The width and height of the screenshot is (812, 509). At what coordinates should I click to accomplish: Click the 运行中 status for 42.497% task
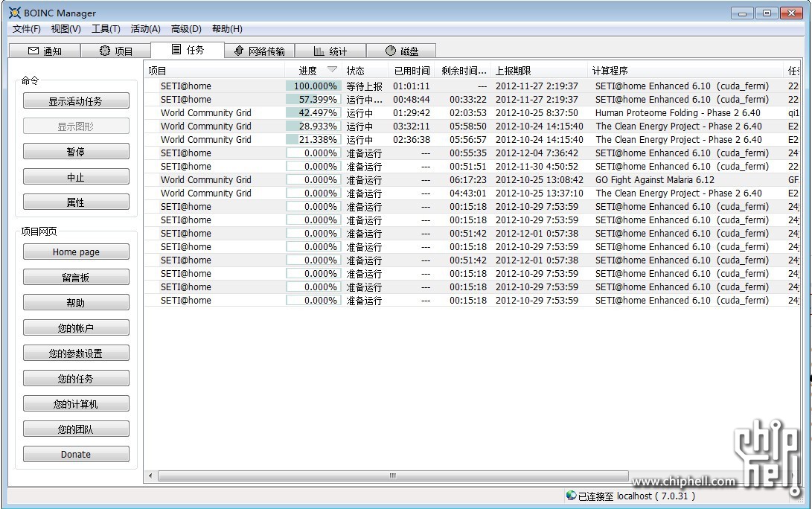click(359, 113)
